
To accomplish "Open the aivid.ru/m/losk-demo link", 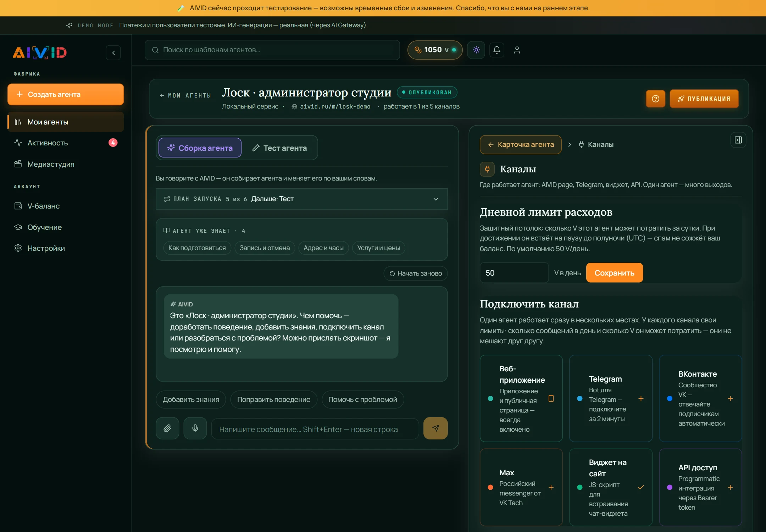I will pyautogui.click(x=335, y=106).
